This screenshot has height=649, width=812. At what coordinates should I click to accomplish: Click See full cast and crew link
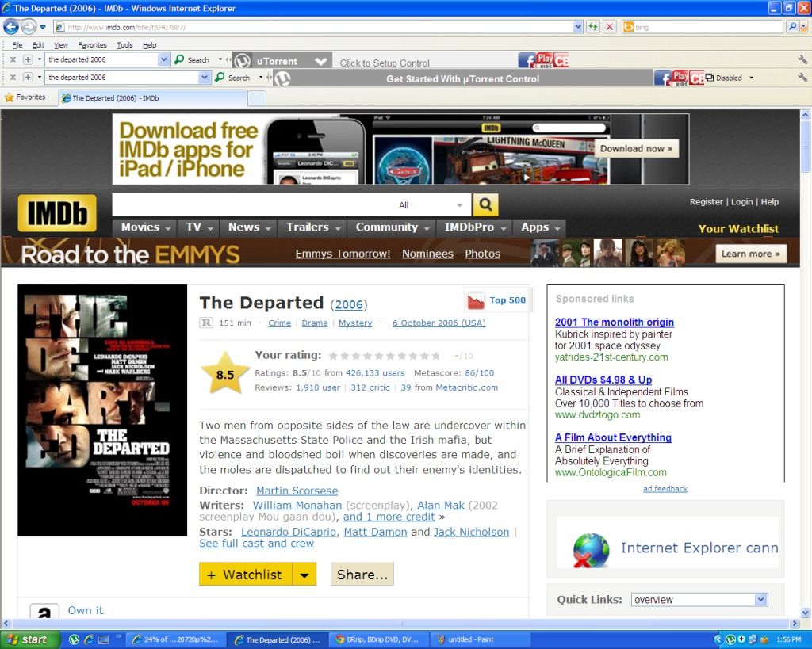pyautogui.click(x=256, y=544)
